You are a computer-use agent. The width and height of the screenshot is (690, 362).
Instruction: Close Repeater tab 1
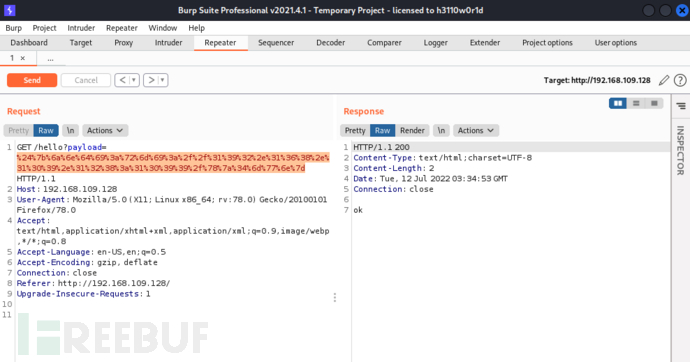tap(23, 58)
